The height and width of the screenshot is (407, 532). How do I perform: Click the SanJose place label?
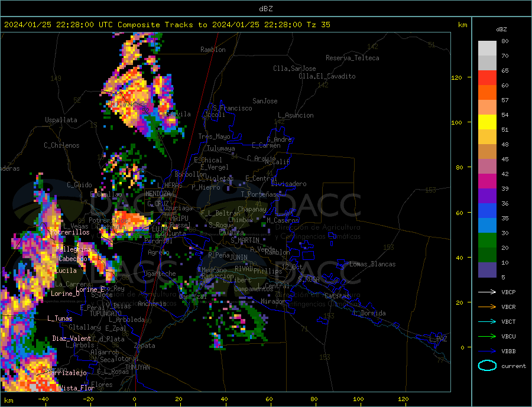click(x=265, y=101)
